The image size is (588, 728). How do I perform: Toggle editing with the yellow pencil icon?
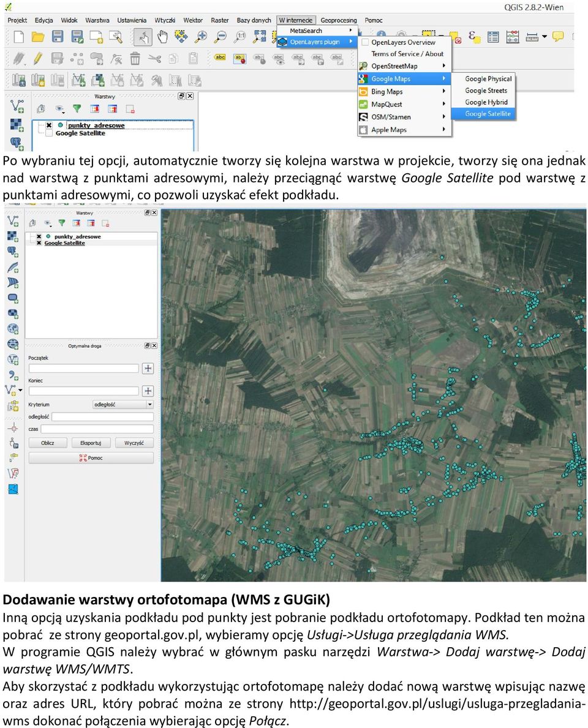(x=38, y=59)
